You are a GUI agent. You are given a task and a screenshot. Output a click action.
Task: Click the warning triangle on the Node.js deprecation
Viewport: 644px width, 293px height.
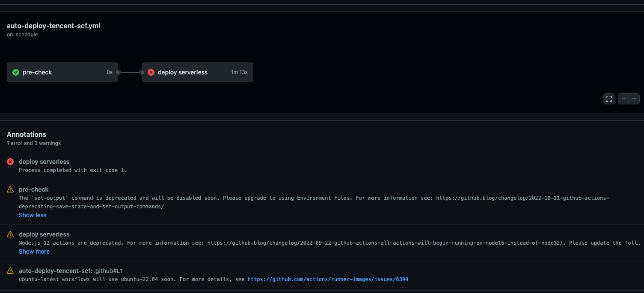(10, 234)
